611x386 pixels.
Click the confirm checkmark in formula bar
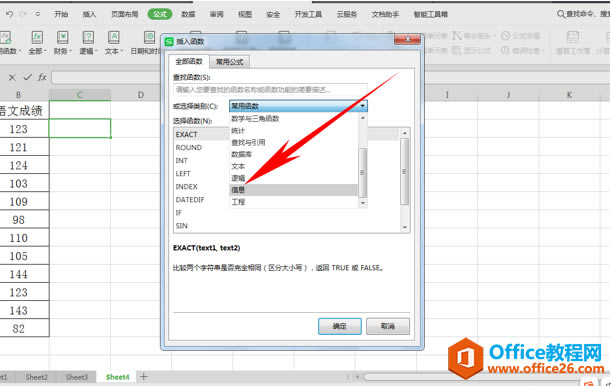pos(27,78)
